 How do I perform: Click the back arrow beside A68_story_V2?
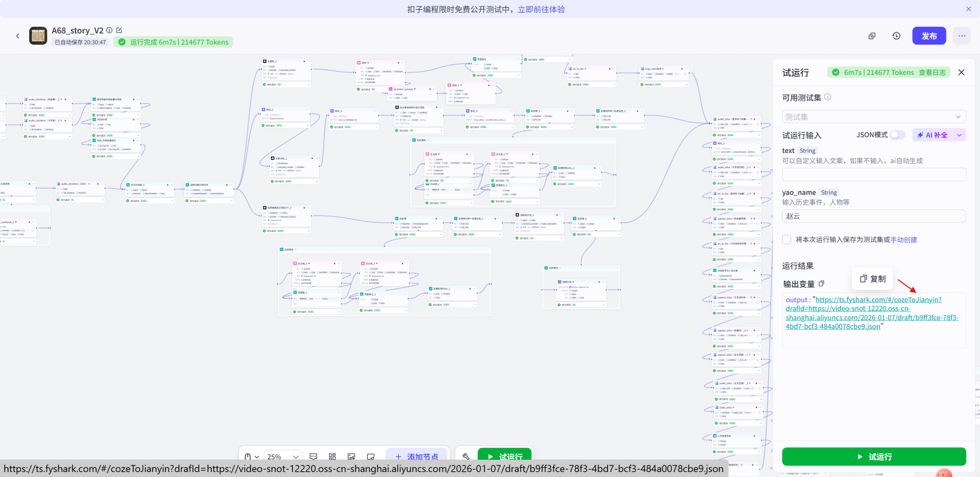tap(18, 36)
